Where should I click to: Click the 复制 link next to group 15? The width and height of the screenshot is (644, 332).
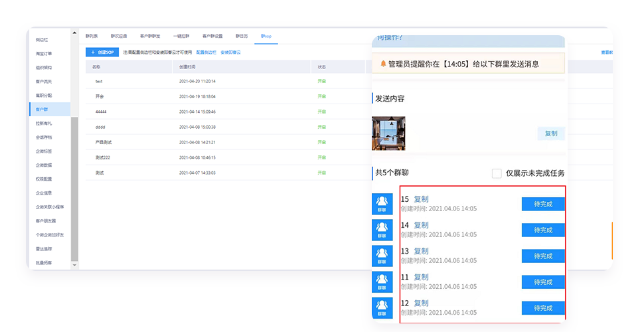click(421, 199)
